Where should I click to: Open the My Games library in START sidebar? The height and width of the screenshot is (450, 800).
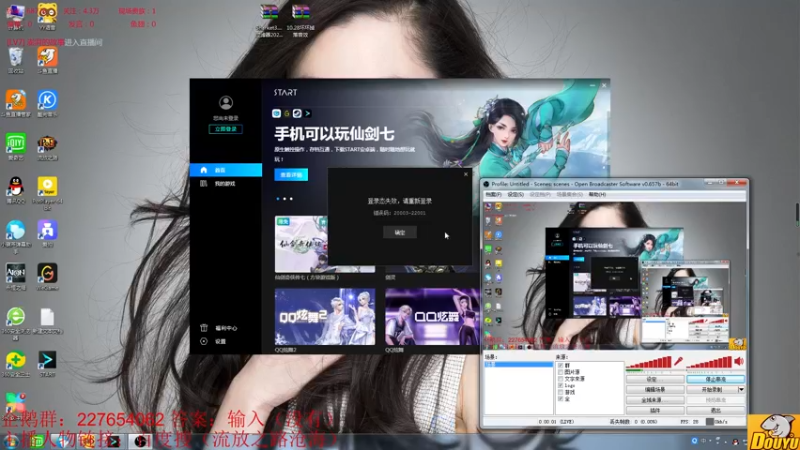226,184
